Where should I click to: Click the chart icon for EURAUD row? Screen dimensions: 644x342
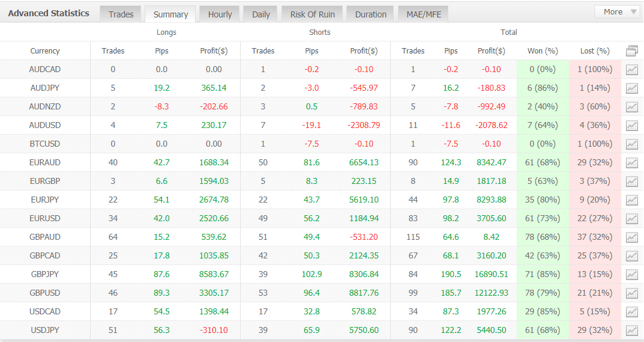point(631,163)
